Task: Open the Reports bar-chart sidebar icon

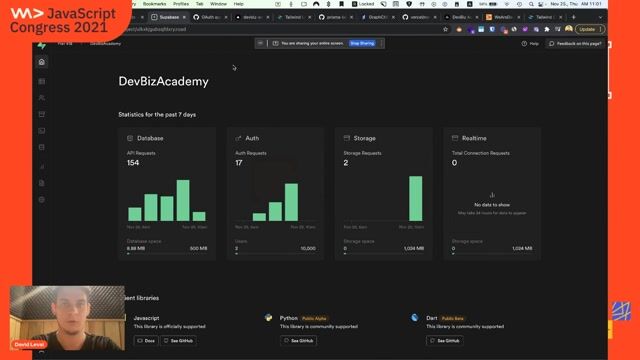Action: point(42,167)
